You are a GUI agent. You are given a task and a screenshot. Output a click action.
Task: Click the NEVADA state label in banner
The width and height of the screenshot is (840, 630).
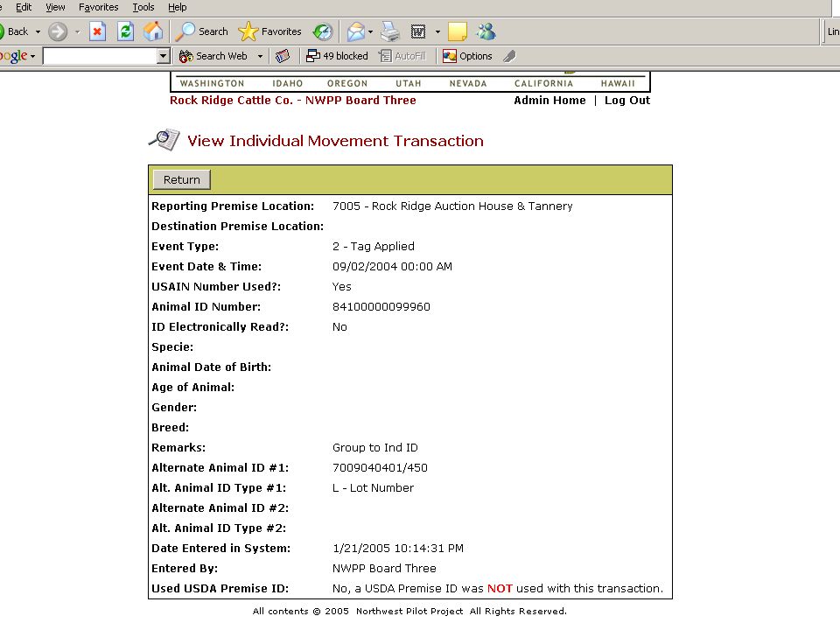pos(468,84)
